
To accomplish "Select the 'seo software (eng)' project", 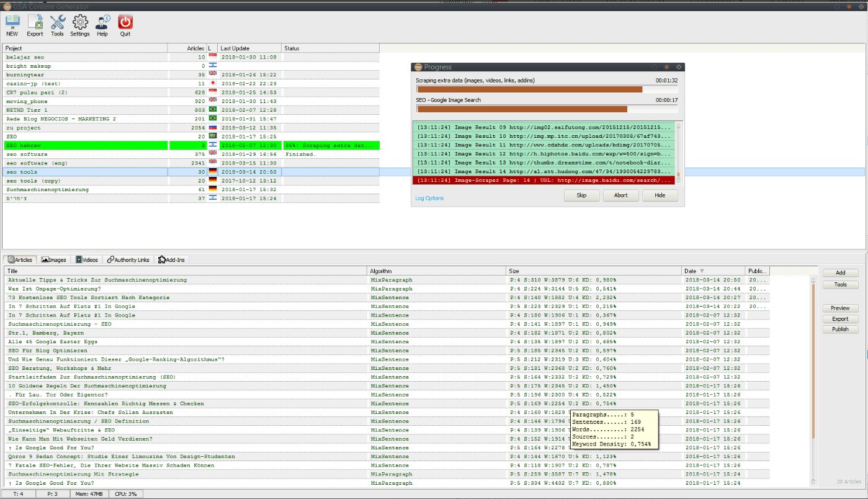I will click(x=191, y=163).
